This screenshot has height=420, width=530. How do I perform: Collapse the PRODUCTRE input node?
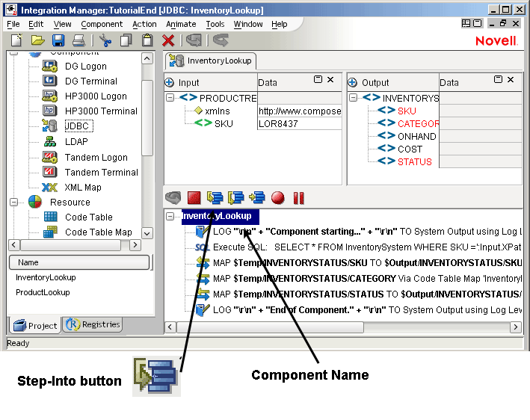coord(170,98)
